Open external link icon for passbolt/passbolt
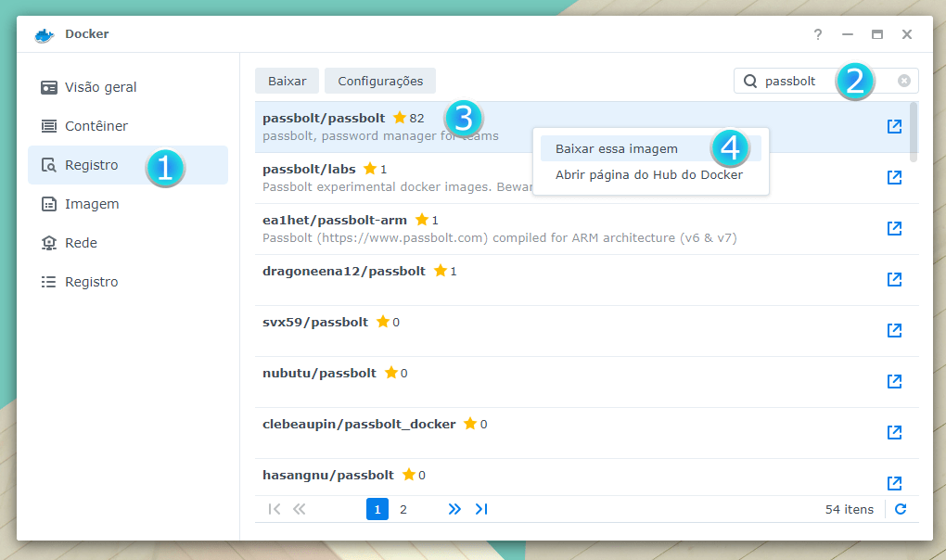This screenshot has width=946, height=560. [x=894, y=126]
